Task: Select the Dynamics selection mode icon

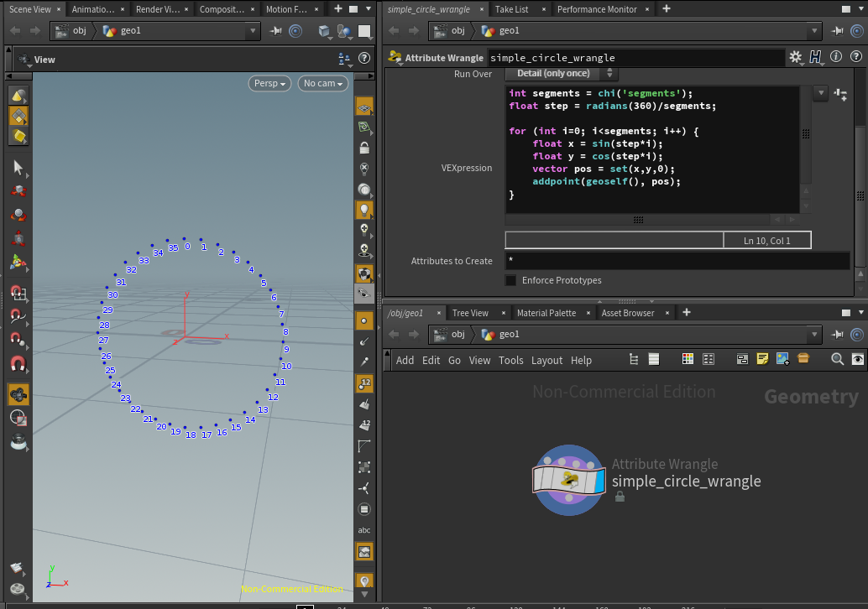Action: (x=18, y=136)
